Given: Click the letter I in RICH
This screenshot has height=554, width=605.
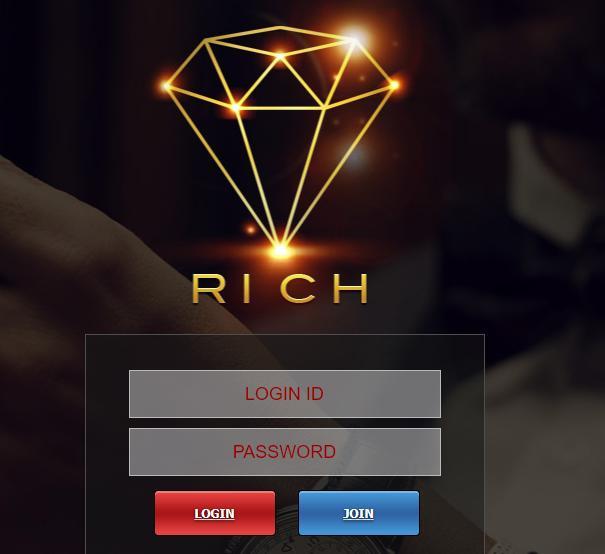Looking at the screenshot, I should click(247, 288).
